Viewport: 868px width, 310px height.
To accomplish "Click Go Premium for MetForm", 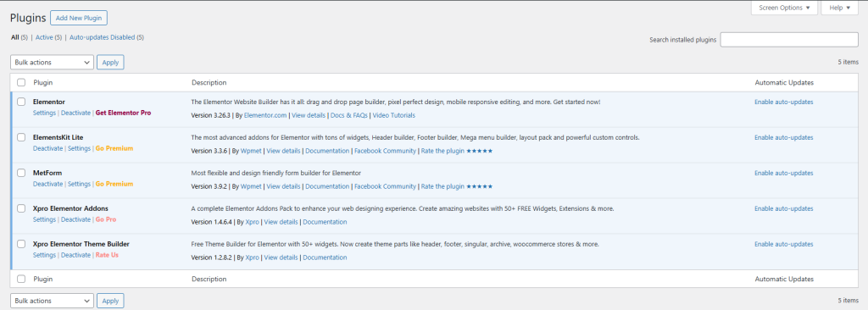I will (x=114, y=184).
